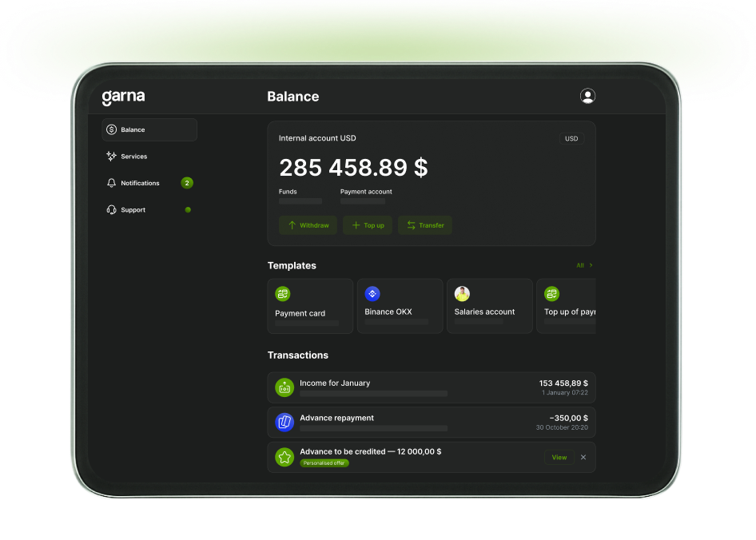Click the Funds label

click(288, 192)
